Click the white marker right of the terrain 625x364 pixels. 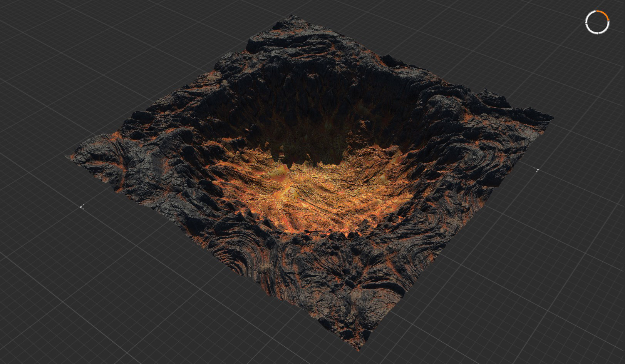tap(536, 169)
